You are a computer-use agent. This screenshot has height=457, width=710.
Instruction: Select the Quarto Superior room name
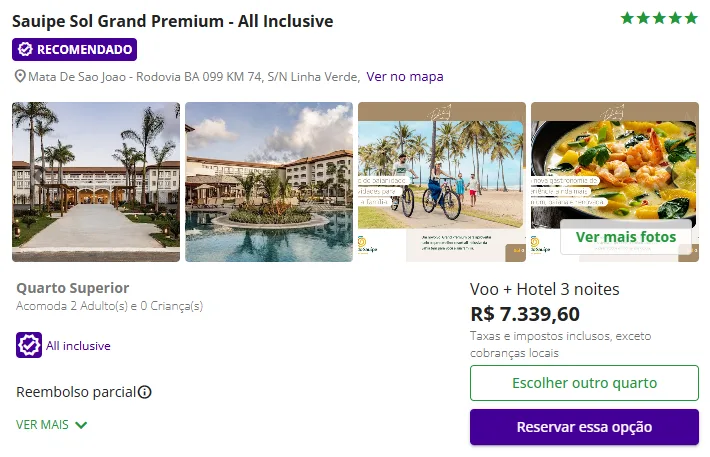click(73, 288)
